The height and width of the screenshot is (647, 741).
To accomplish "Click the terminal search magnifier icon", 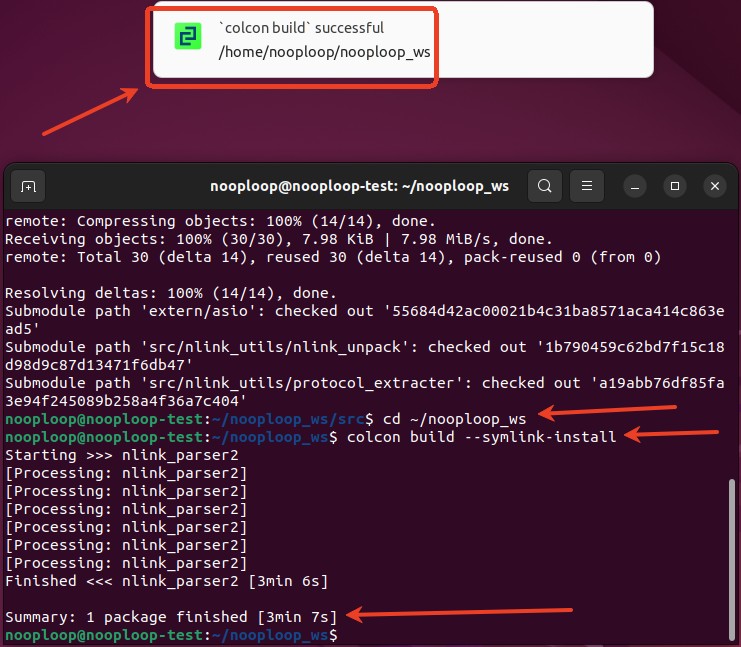I will [544, 186].
